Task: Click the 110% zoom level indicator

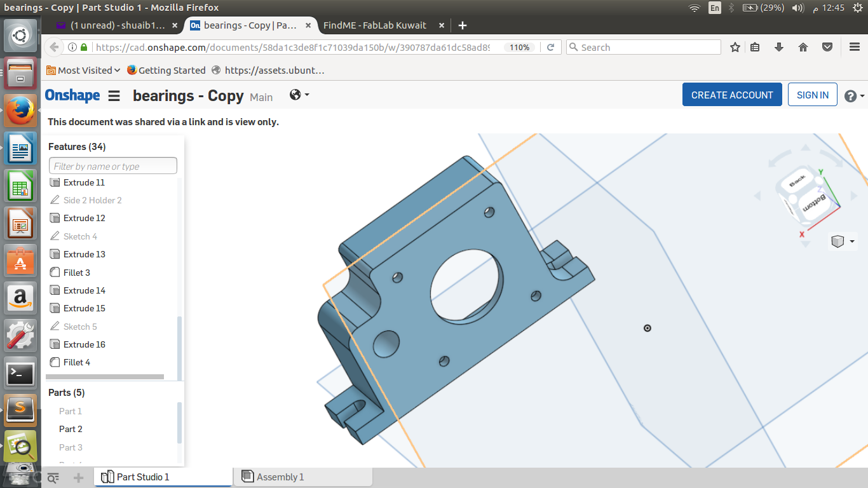Action: (x=519, y=48)
